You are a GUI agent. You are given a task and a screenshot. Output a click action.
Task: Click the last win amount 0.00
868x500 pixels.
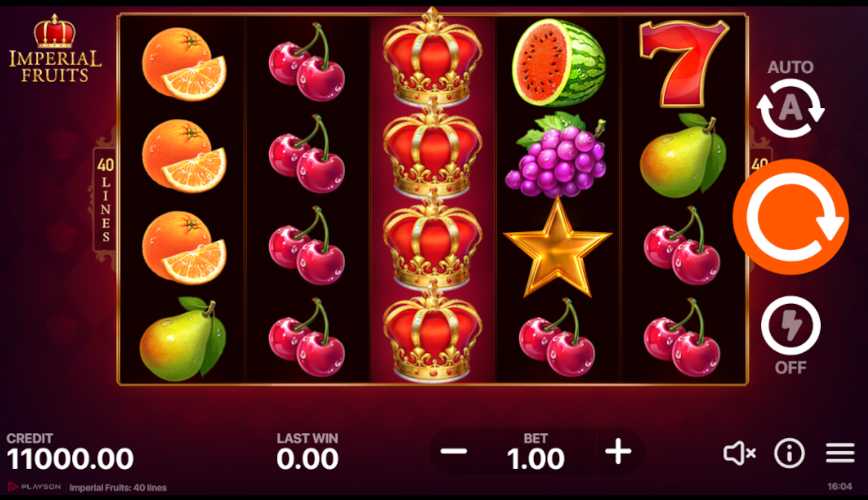pyautogui.click(x=307, y=459)
